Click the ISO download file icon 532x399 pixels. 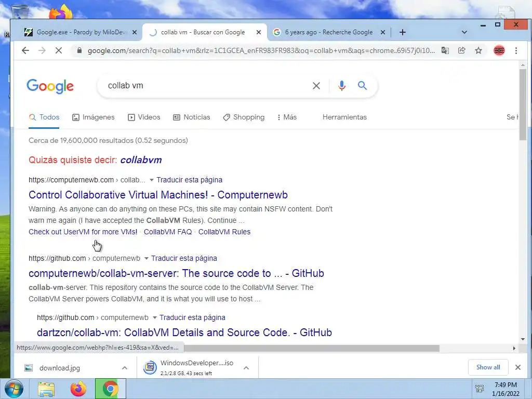click(150, 367)
